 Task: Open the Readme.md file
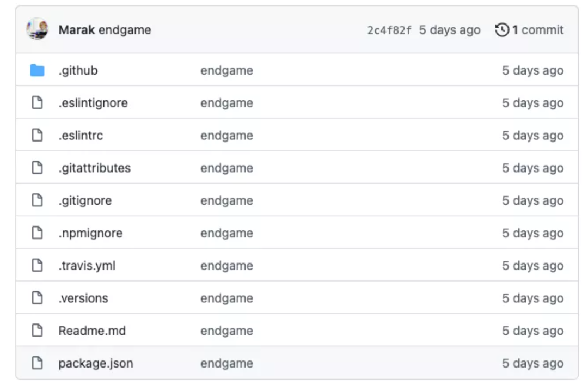pyautogui.click(x=92, y=331)
